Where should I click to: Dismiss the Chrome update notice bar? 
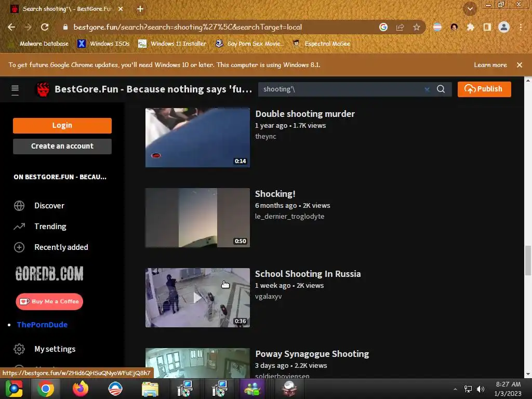pos(520,65)
